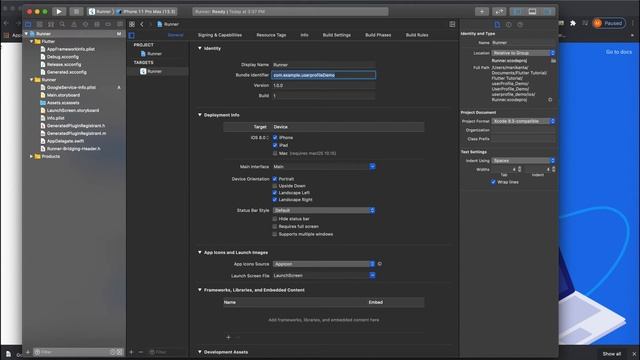Image resolution: width=640 pixels, height=360 pixels.
Task: Open the Issue navigator warning icon
Action: (x=74, y=24)
